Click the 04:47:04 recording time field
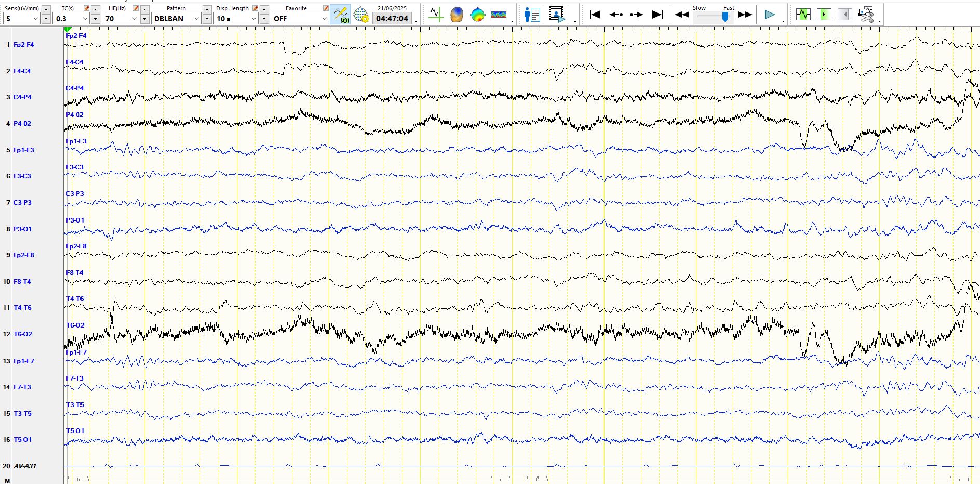 pos(392,19)
